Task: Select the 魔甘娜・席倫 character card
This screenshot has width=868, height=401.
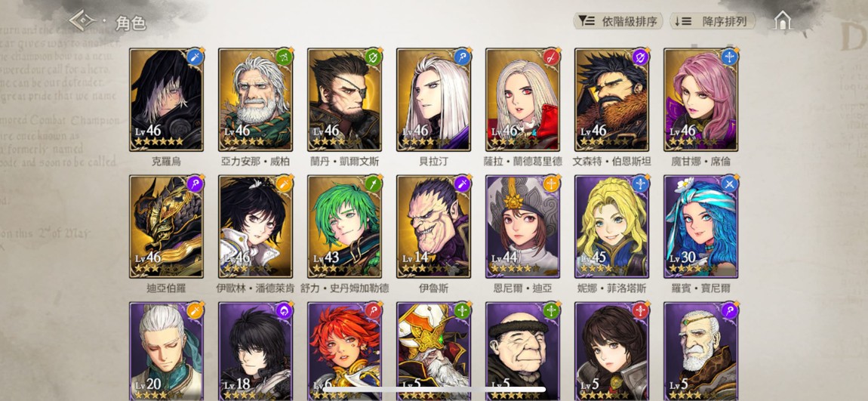Action: pos(701,100)
